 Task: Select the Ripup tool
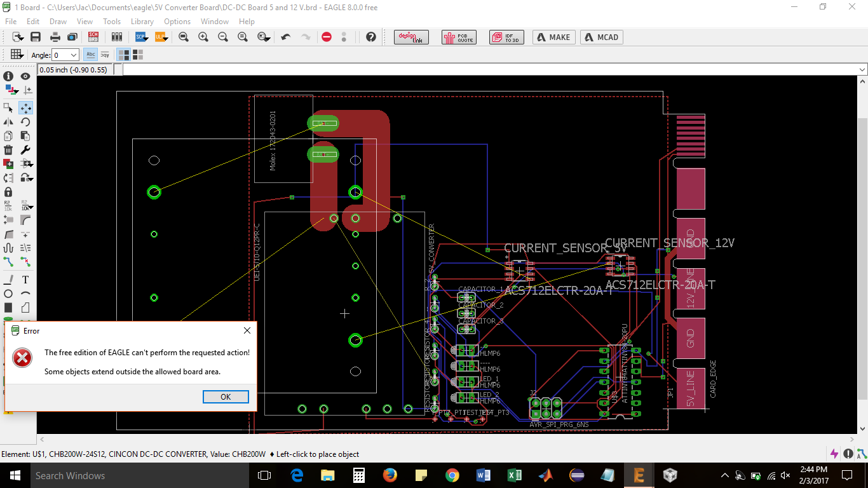point(25,262)
